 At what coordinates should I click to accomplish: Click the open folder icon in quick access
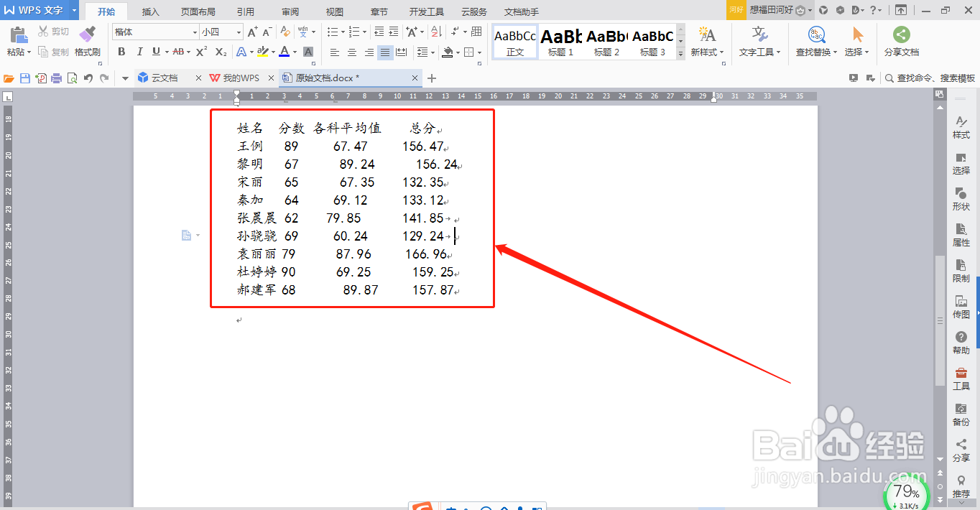9,78
